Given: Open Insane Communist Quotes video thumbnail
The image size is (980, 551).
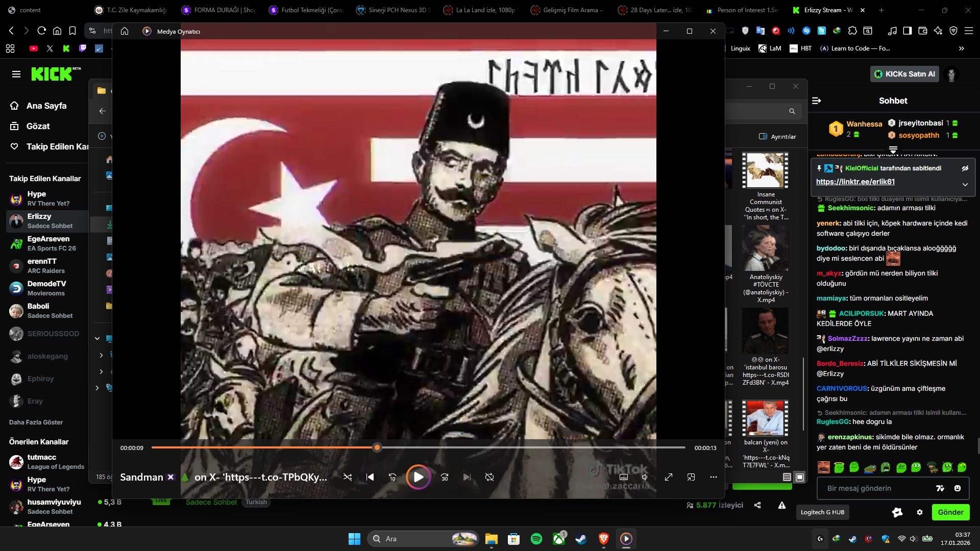Looking at the screenshot, I should pos(766,170).
